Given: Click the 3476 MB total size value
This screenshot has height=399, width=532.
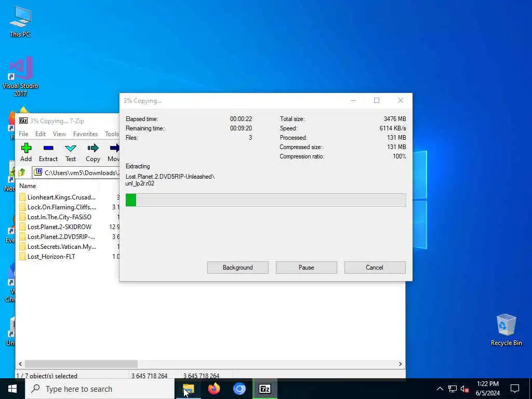Looking at the screenshot, I should pos(395,119).
